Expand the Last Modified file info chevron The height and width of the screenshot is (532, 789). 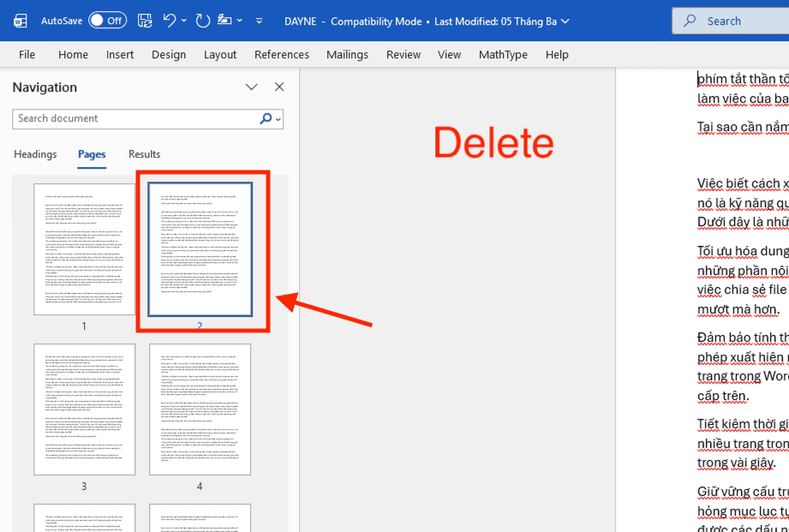pos(565,21)
